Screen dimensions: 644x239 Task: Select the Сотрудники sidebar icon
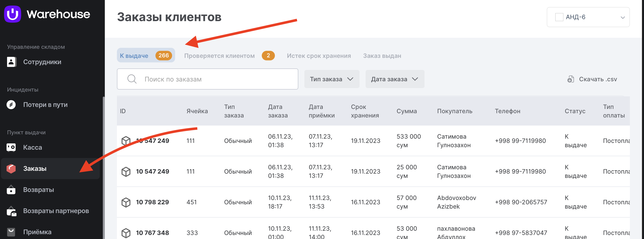11,62
